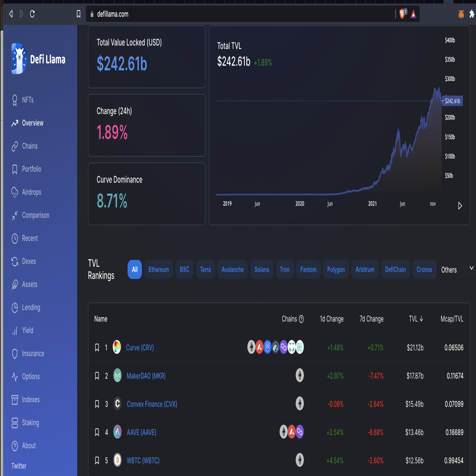Screen dimensions: 476x476
Task: Click the defillama.com address bar
Action: [x=240, y=14]
